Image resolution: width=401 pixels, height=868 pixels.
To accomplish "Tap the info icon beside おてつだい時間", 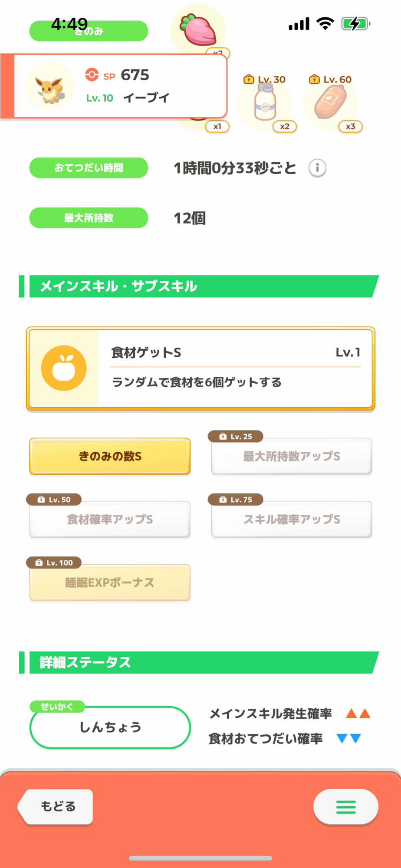I will [317, 168].
